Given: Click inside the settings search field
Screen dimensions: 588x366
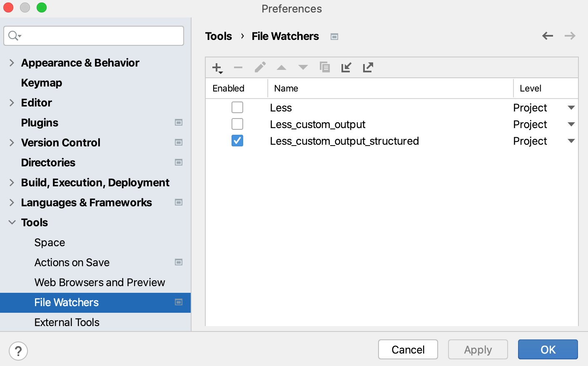Looking at the screenshot, I should pos(93,36).
